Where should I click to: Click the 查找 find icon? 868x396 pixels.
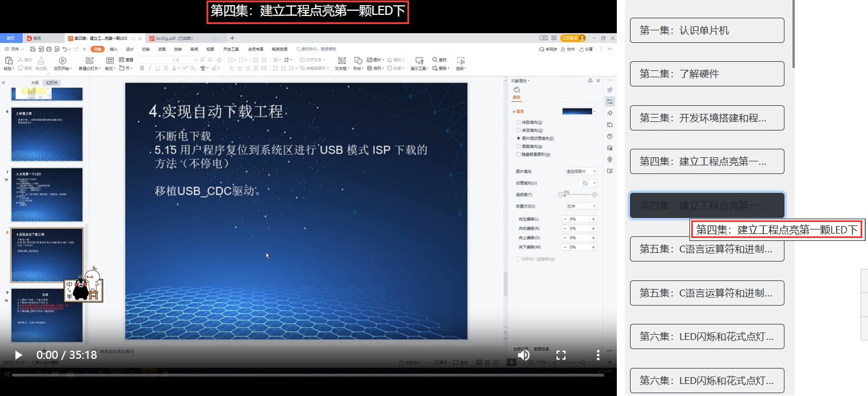pyautogui.click(x=439, y=60)
